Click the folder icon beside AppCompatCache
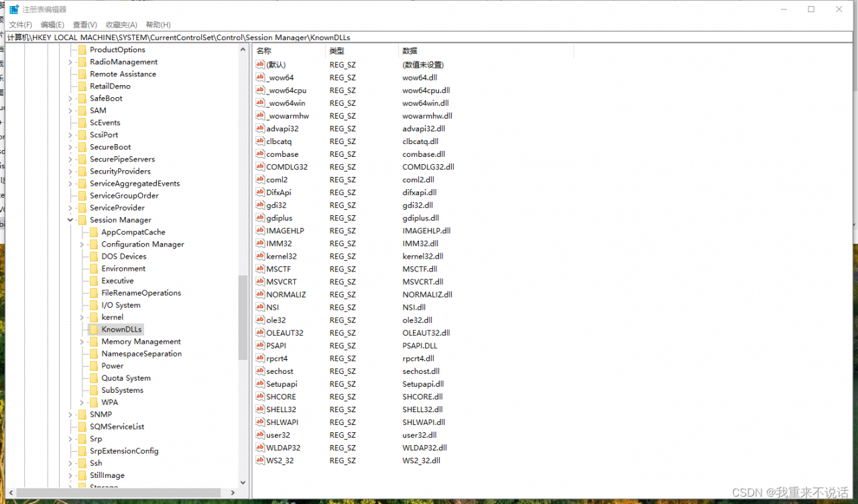 coord(94,232)
